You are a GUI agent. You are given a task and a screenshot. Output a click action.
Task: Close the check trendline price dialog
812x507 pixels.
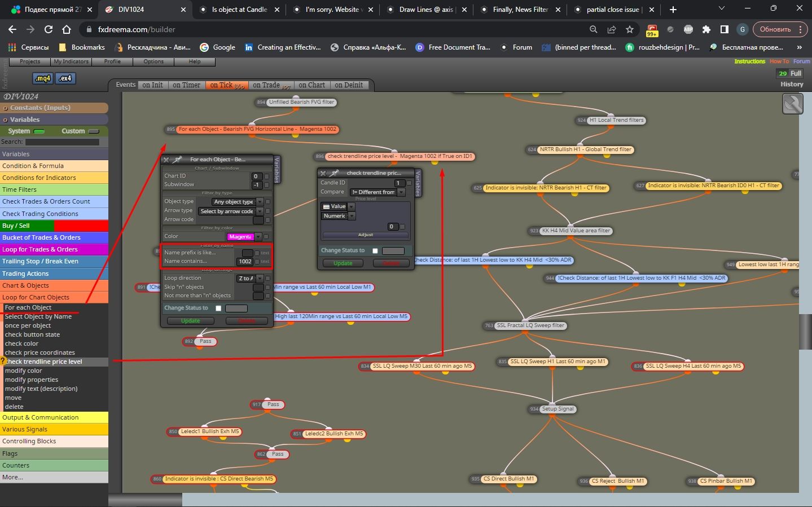click(x=323, y=173)
